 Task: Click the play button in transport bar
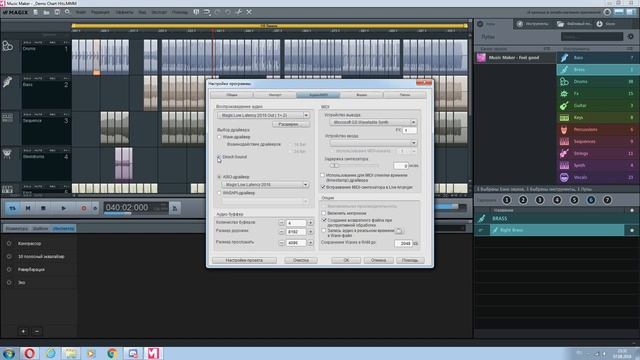[64, 208]
